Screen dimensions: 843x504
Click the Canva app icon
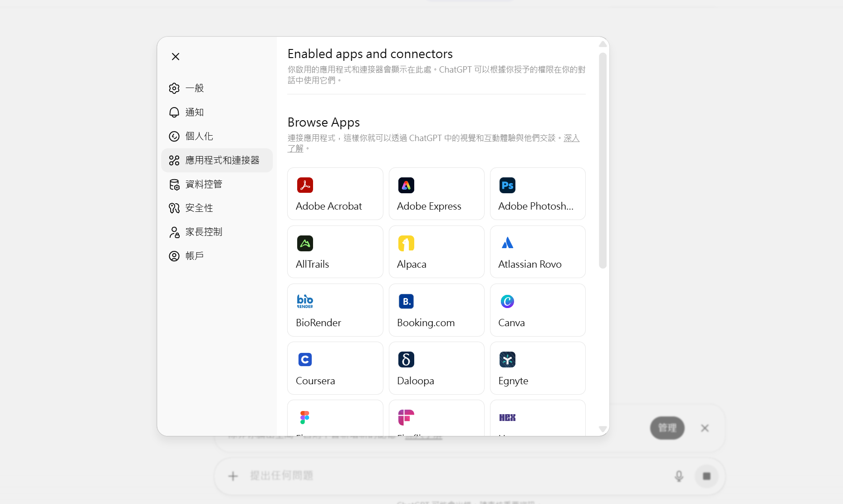(x=507, y=301)
